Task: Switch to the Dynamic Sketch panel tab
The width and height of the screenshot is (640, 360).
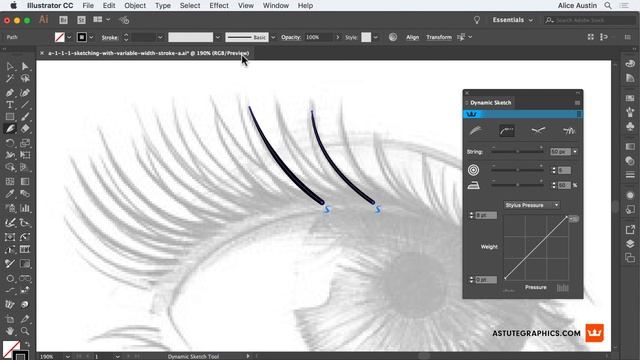Action: tap(490, 102)
